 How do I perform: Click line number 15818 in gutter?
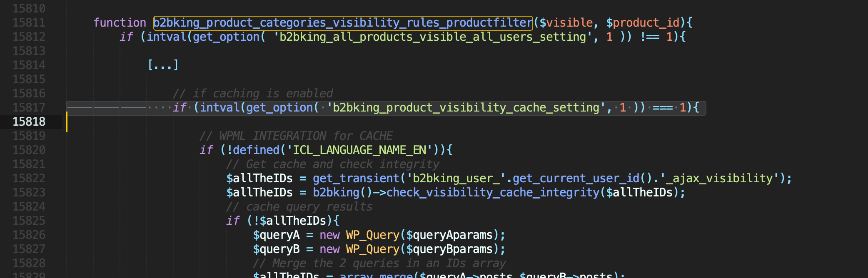[29, 122]
